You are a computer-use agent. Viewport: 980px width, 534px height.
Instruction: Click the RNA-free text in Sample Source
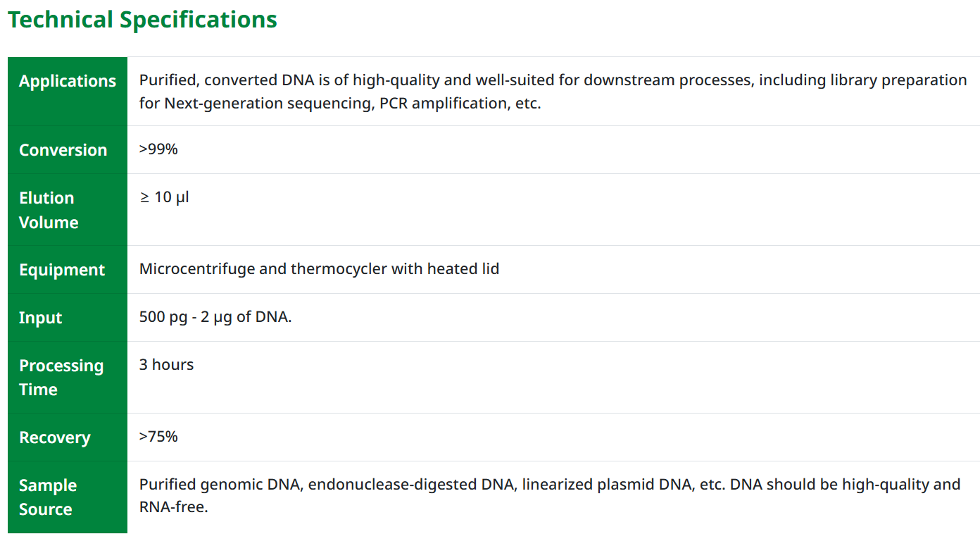point(173,507)
